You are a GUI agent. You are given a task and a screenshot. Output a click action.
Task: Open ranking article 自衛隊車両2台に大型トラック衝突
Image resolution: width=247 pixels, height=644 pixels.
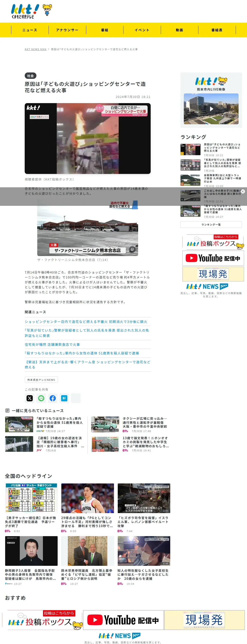pos(222,178)
